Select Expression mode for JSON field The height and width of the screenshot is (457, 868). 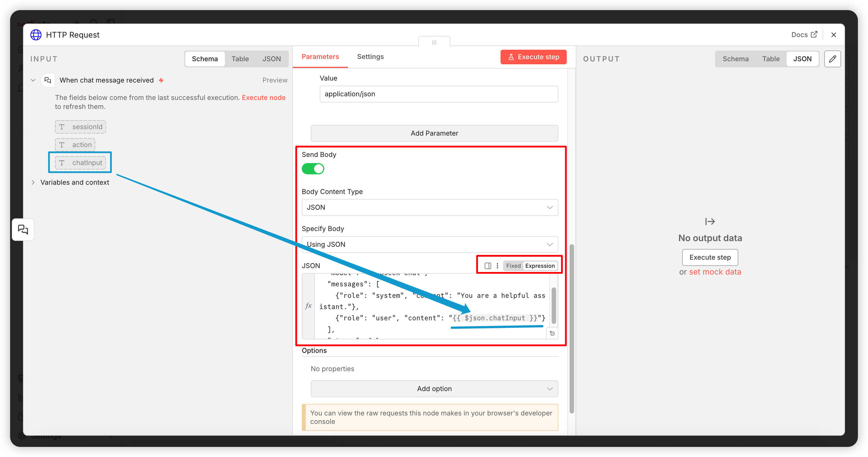540,266
